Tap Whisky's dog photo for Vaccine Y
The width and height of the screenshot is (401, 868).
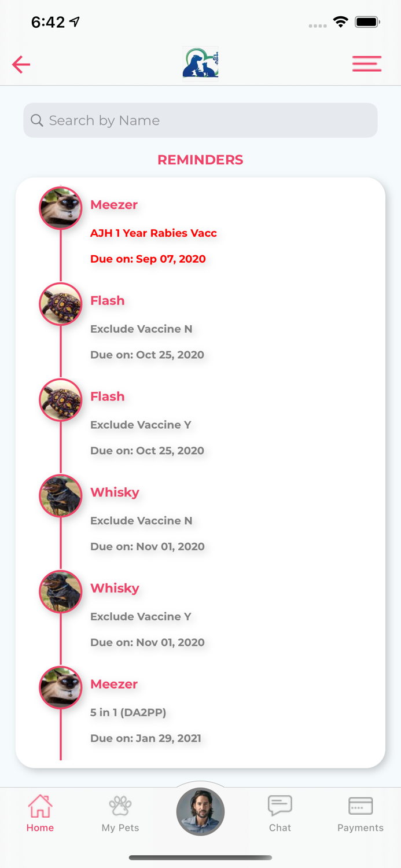pos(61,591)
